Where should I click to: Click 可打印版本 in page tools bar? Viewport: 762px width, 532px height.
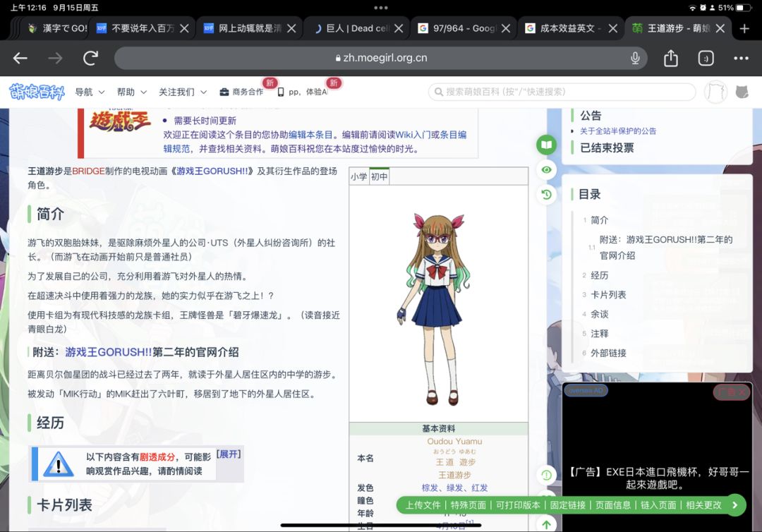pos(518,505)
